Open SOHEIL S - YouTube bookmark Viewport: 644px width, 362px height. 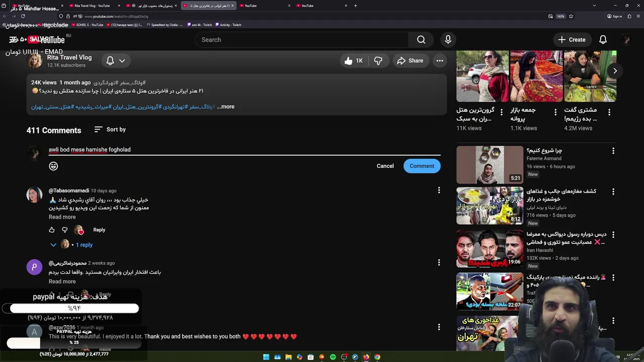pos(88,25)
